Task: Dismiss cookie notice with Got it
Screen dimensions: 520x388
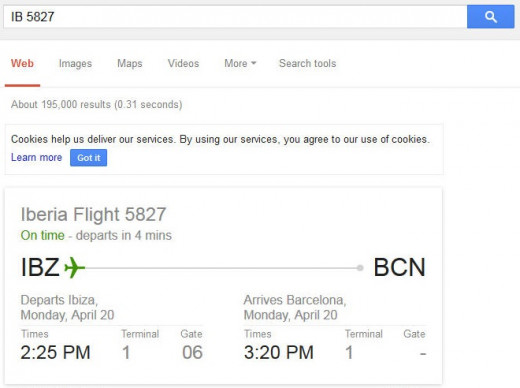Action: [88, 158]
